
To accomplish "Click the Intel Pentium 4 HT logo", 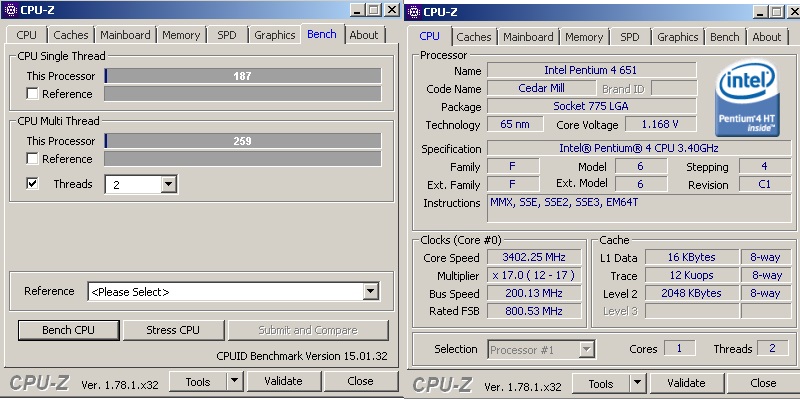I will tap(747, 98).
